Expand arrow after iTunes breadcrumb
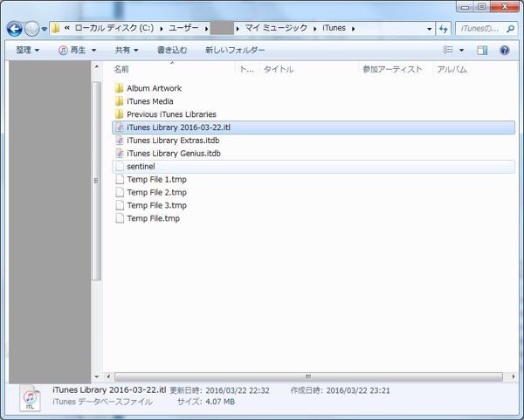Screen dimensions: 524x420 click(353, 29)
